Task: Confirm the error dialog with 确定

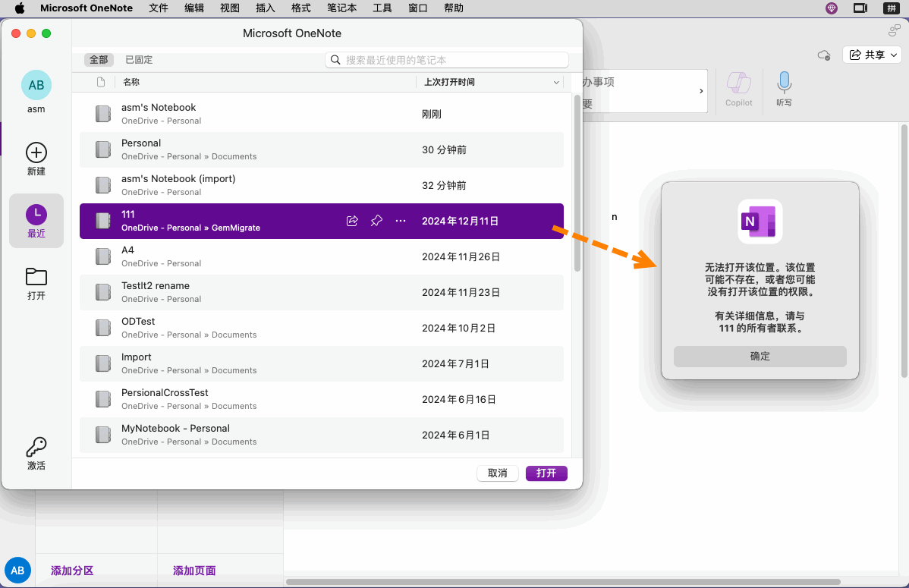Action: (760, 356)
